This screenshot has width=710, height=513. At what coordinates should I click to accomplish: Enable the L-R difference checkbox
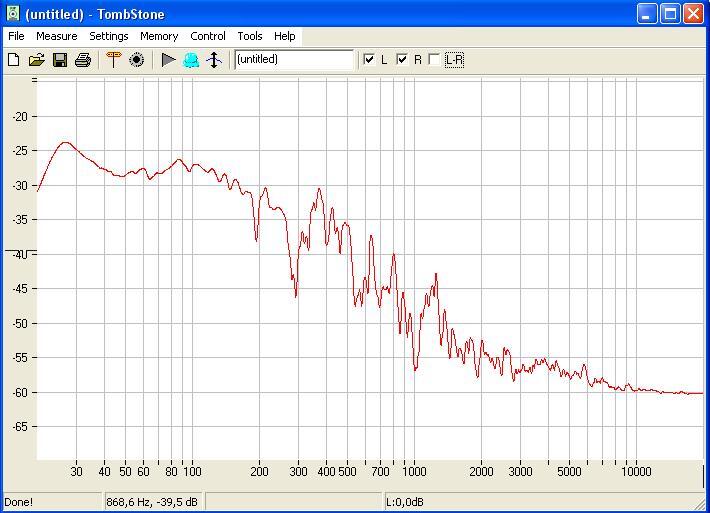(x=434, y=60)
